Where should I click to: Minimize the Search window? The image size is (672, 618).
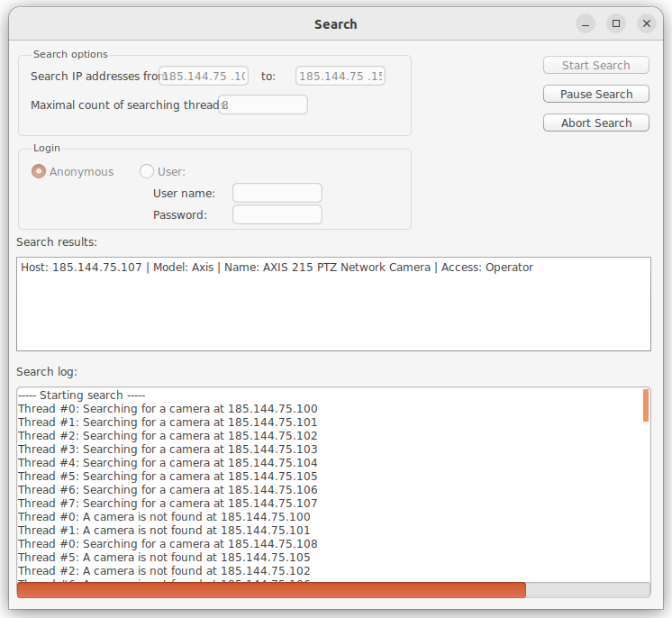(x=585, y=23)
